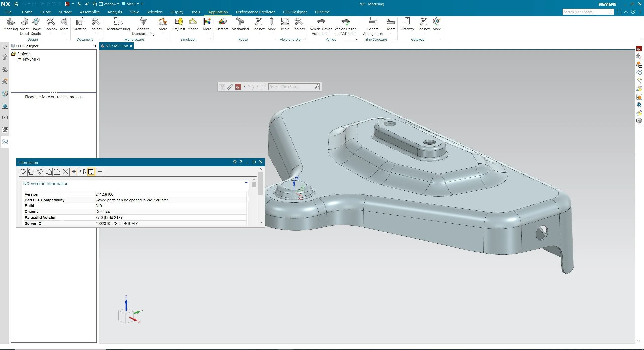Open the Menu dropdown
Viewport: 644px width, 350px height.
pyautogui.click(x=131, y=4)
